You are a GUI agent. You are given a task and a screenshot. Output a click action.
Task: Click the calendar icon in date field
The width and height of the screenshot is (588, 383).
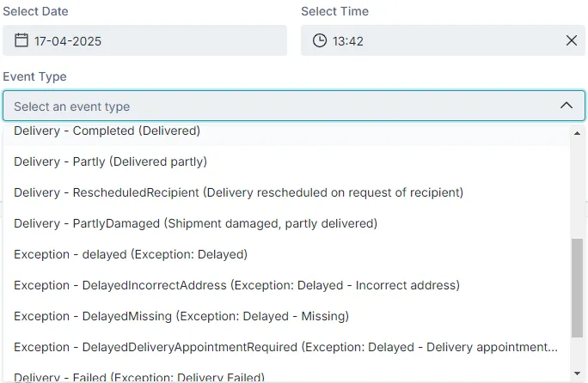point(21,40)
